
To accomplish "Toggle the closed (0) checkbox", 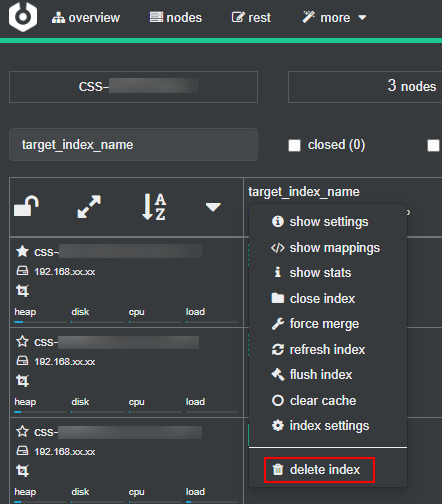I will point(294,145).
